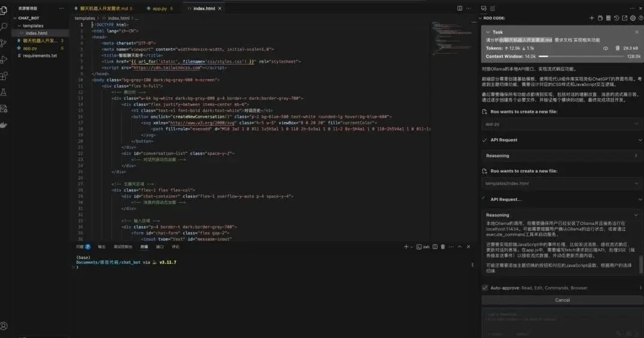Click the Context Window progress bar
This screenshot has width=644, height=338.
581,56
